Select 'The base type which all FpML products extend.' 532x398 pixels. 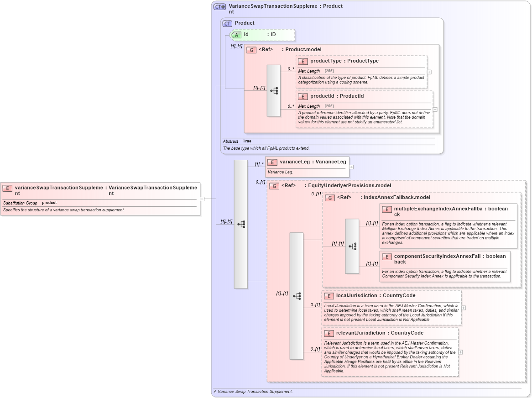266,148
